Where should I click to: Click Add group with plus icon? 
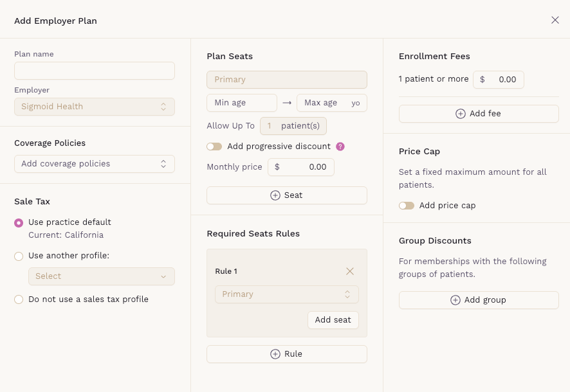click(479, 300)
